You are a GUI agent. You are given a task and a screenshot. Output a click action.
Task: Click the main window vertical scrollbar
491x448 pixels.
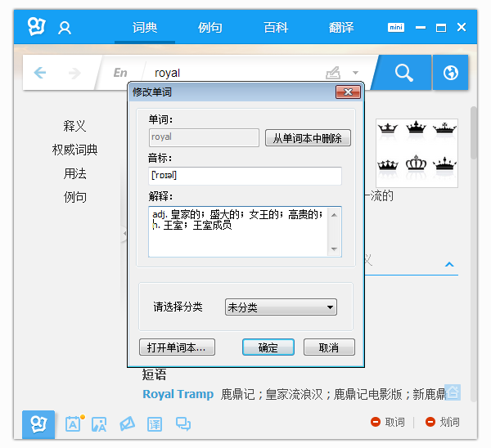click(474, 133)
